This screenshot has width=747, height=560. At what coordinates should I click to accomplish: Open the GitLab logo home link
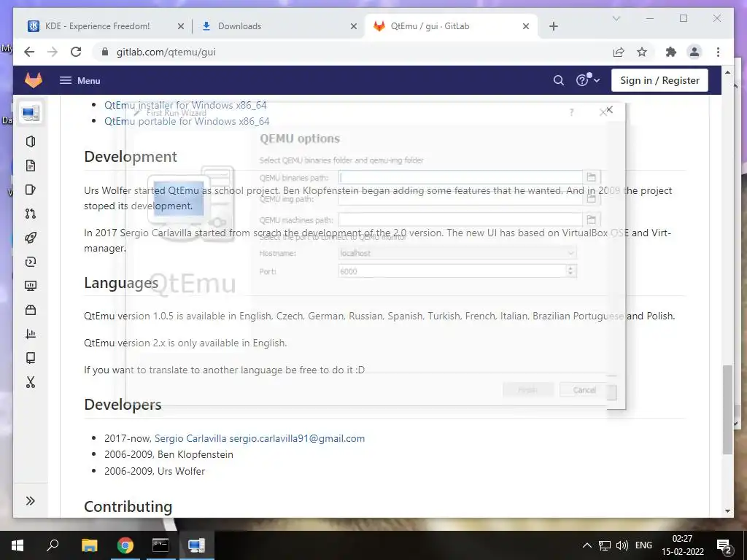(x=34, y=80)
